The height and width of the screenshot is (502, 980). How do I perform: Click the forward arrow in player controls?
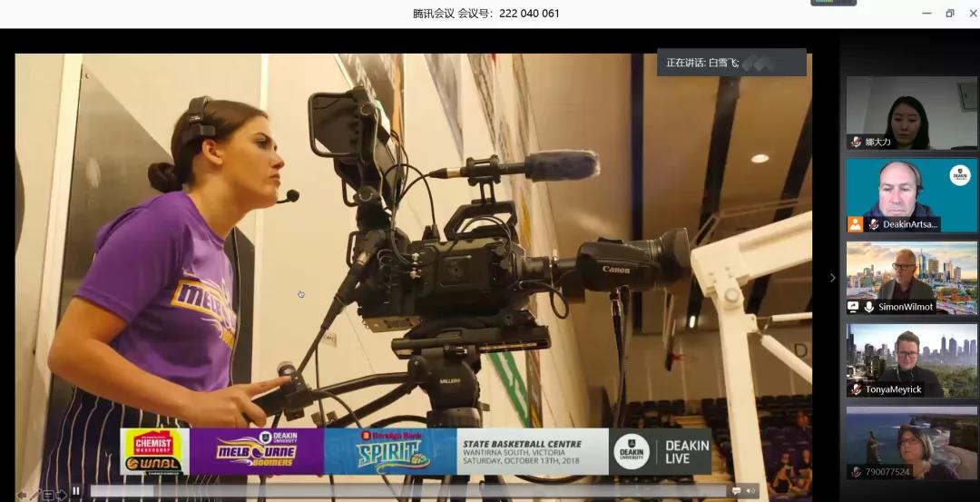tap(62, 495)
